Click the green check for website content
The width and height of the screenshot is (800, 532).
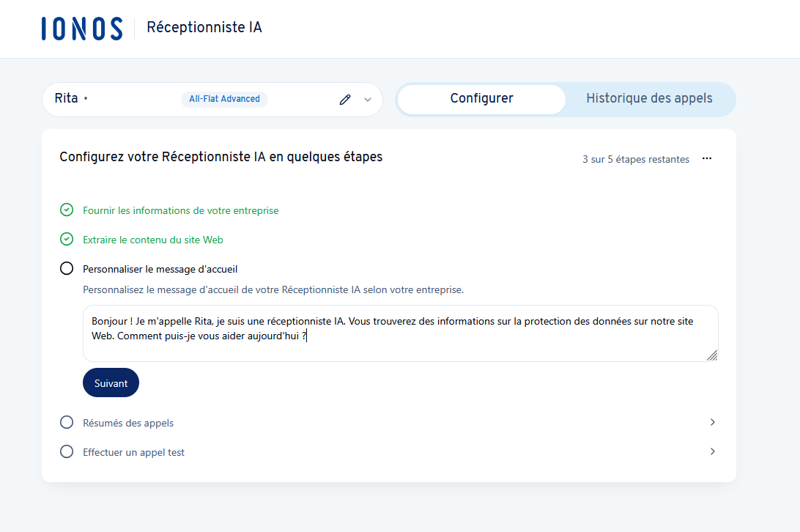67,240
